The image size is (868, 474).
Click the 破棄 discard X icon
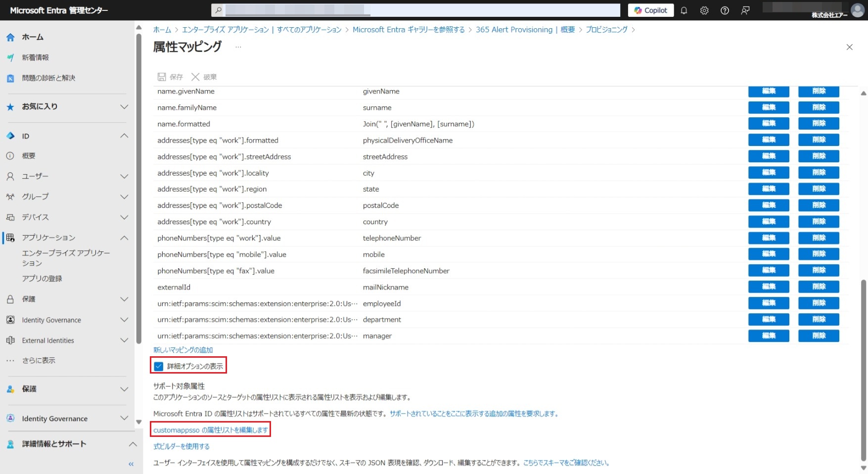pos(195,77)
